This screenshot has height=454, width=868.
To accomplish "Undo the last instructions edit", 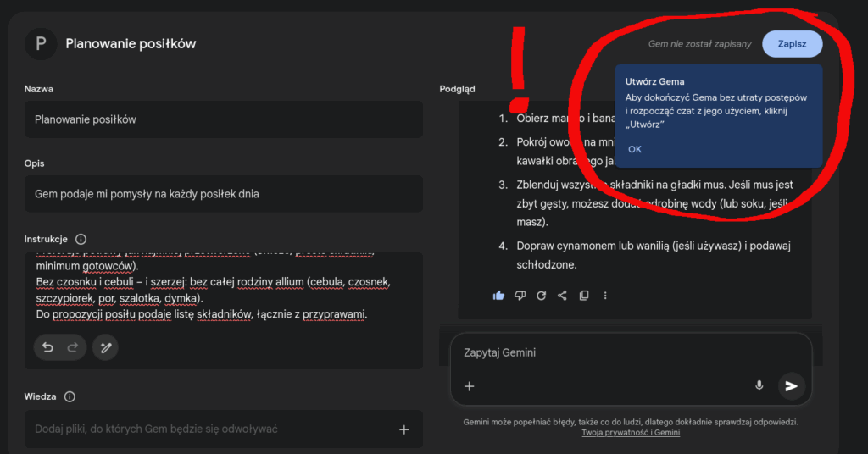I will pyautogui.click(x=48, y=347).
